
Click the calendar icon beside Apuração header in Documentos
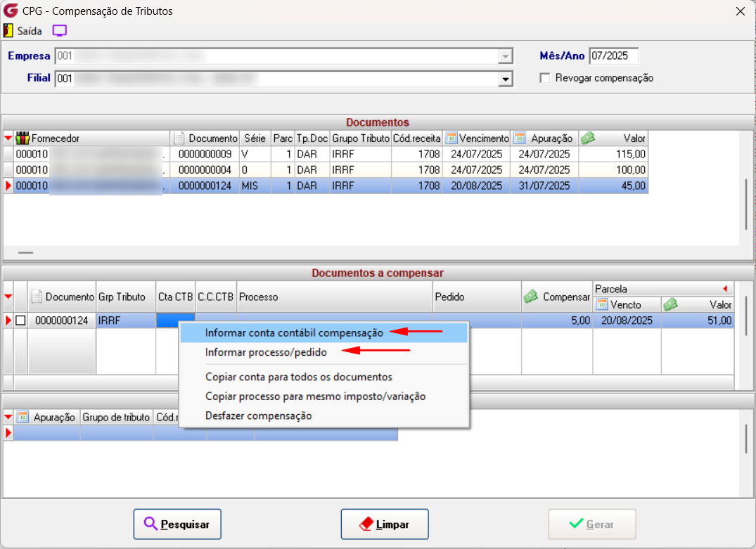[519, 138]
